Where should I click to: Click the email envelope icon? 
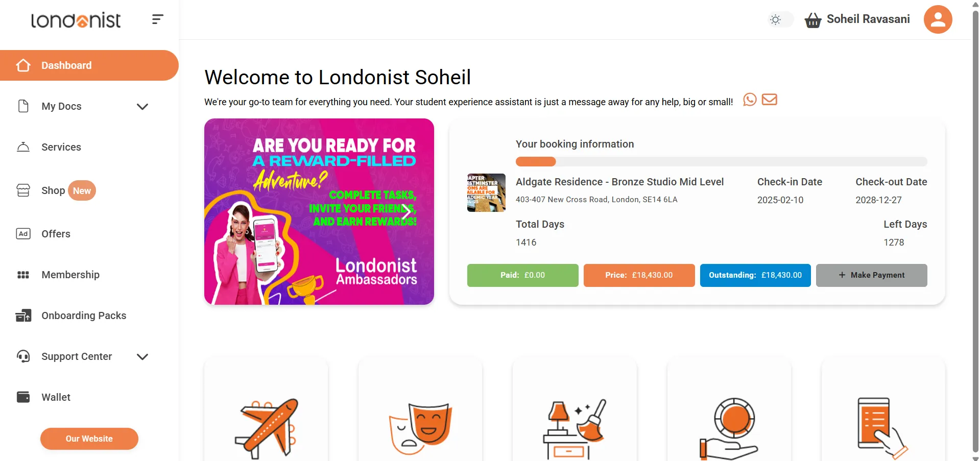[769, 100]
